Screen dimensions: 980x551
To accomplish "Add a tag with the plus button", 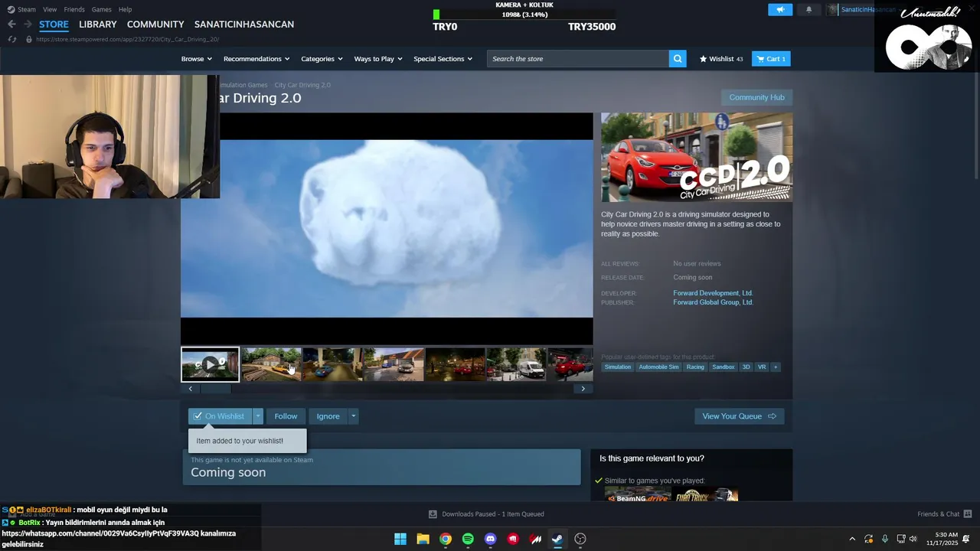I will pos(775,367).
